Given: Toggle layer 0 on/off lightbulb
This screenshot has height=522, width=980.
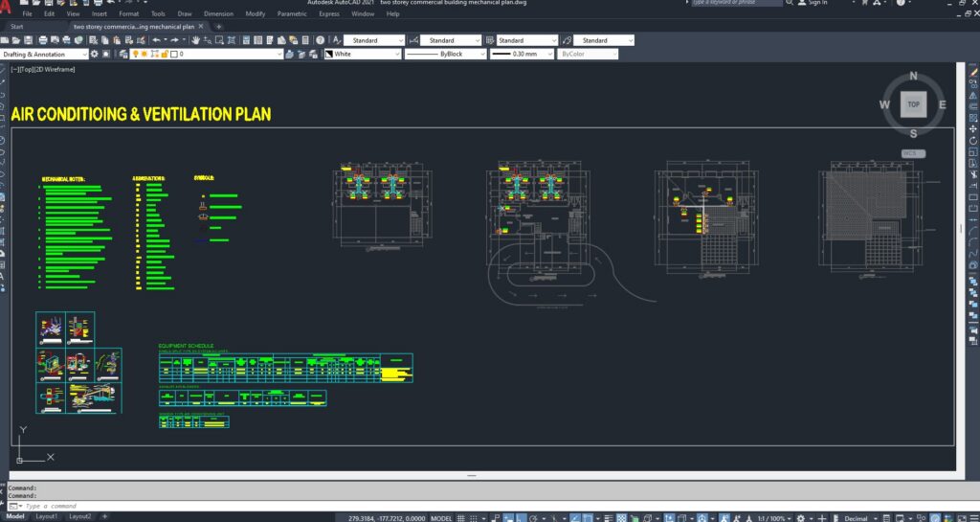Looking at the screenshot, I should [135, 54].
